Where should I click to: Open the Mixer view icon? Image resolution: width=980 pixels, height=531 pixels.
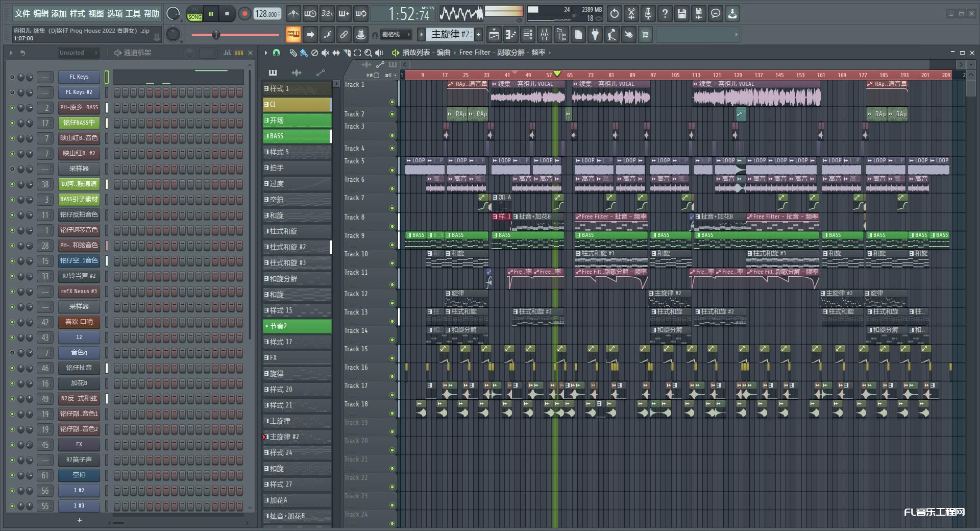click(x=545, y=35)
